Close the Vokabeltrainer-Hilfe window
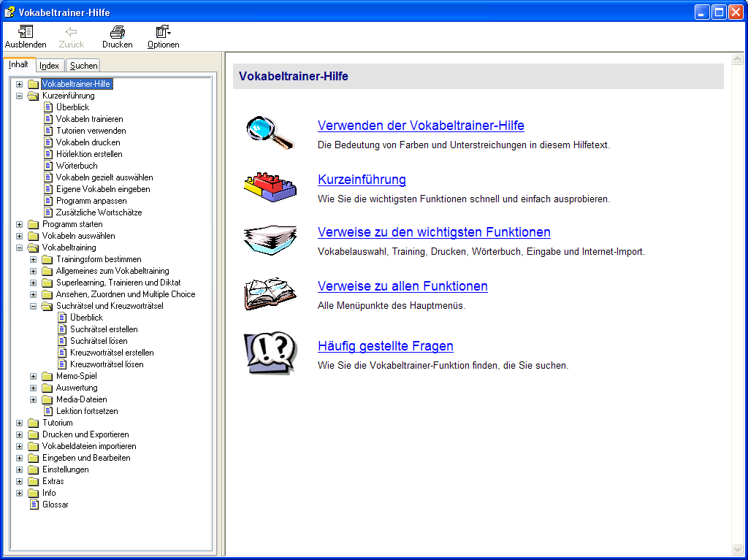Viewport: 748px width, 560px height. (736, 12)
